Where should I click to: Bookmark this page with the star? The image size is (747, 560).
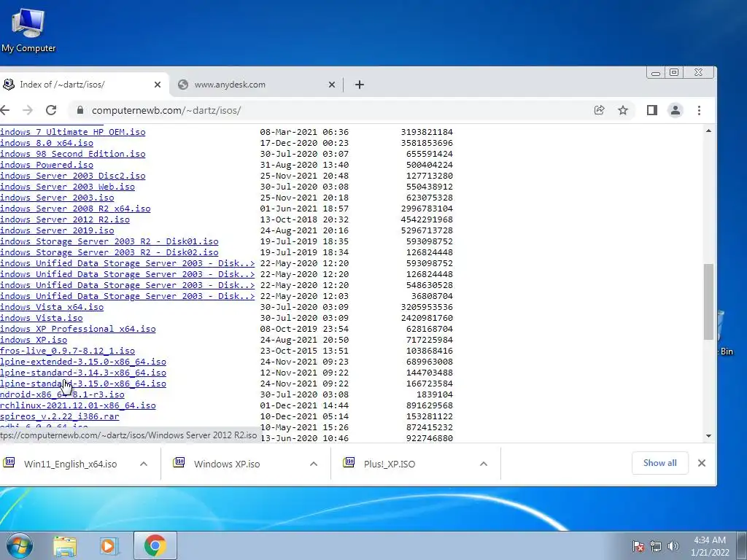point(623,111)
